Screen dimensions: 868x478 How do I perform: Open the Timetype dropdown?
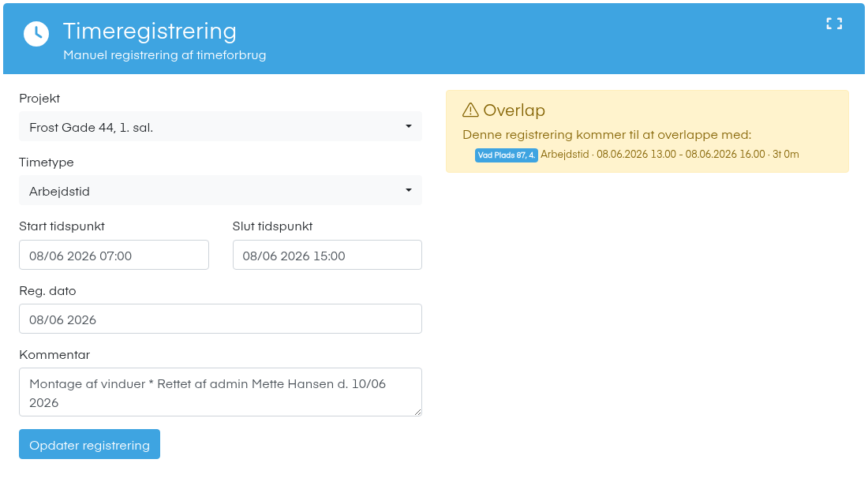pos(220,190)
